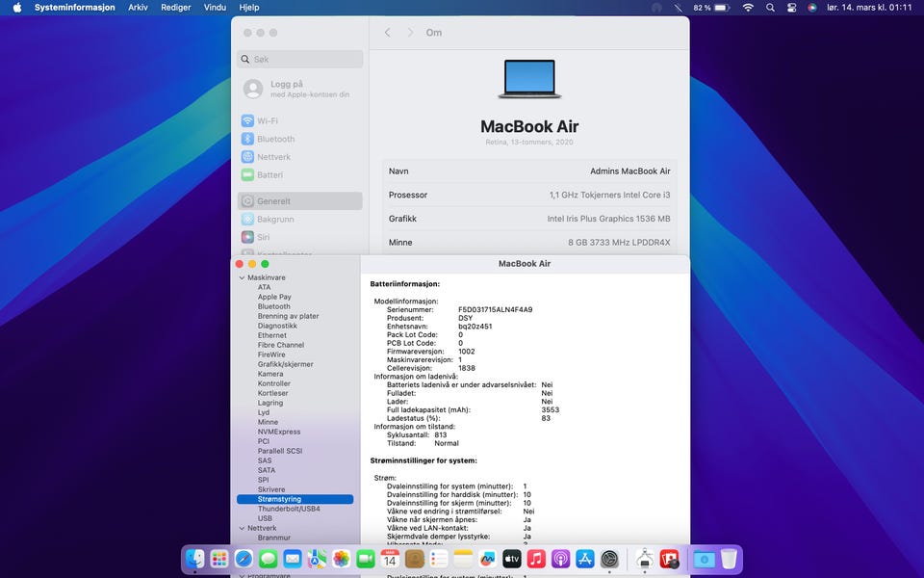Collapse the Maskinvare tree section

(x=242, y=277)
